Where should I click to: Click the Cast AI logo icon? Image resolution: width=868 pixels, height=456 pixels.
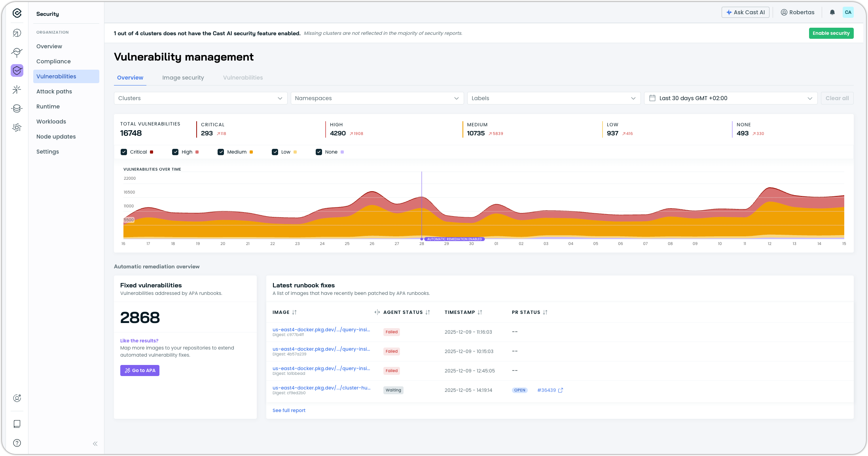click(x=17, y=13)
